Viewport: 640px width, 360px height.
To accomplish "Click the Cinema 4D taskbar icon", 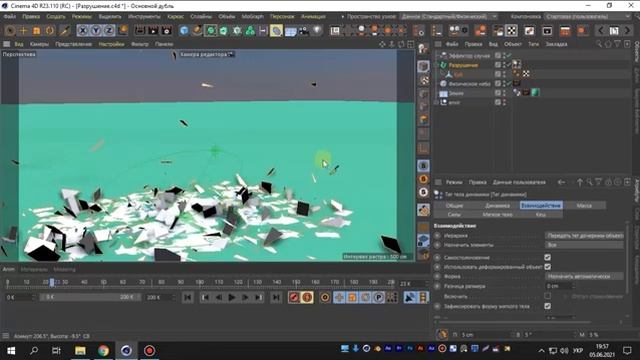I will click(x=126, y=351).
